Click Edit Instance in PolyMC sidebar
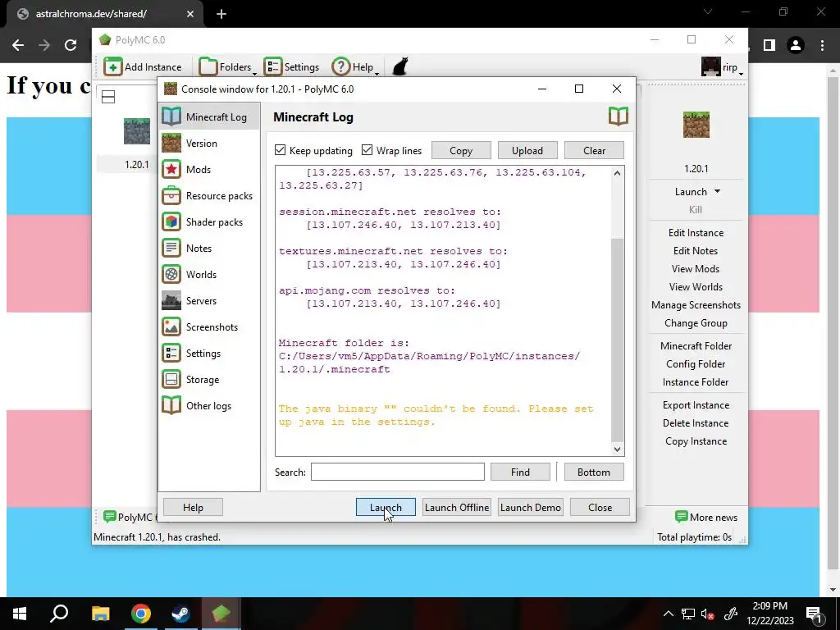 [696, 232]
